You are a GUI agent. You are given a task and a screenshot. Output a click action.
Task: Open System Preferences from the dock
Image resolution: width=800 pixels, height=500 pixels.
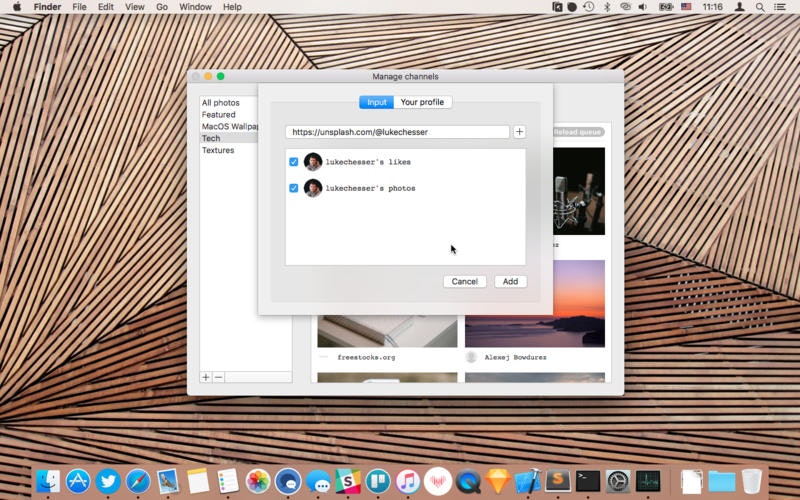coord(618,481)
